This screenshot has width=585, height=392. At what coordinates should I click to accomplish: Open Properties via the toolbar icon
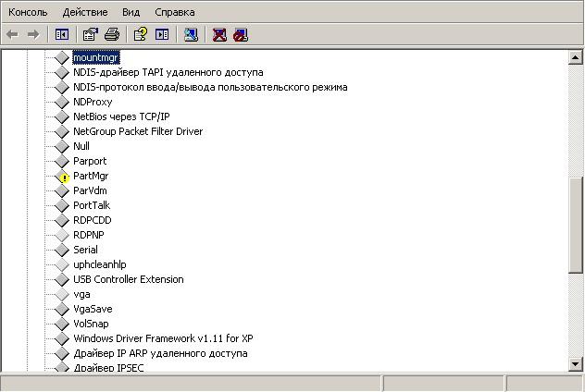pos(91,34)
